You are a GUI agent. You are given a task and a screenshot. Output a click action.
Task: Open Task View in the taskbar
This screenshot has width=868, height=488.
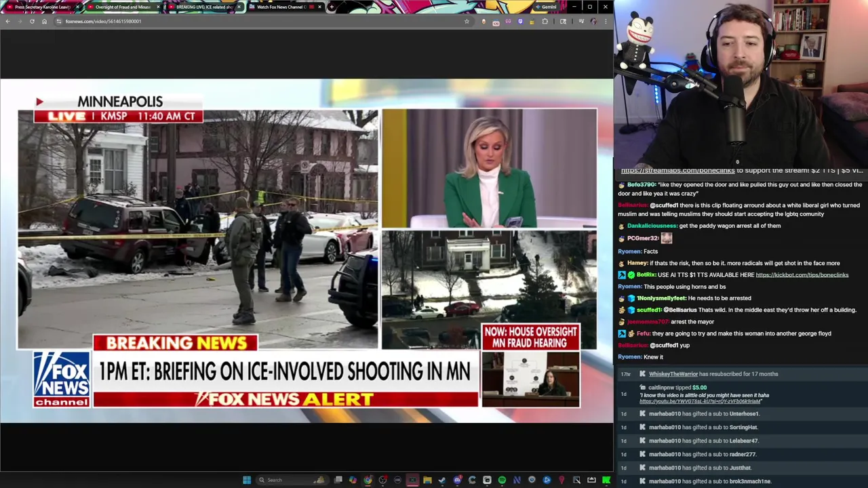[x=338, y=480]
